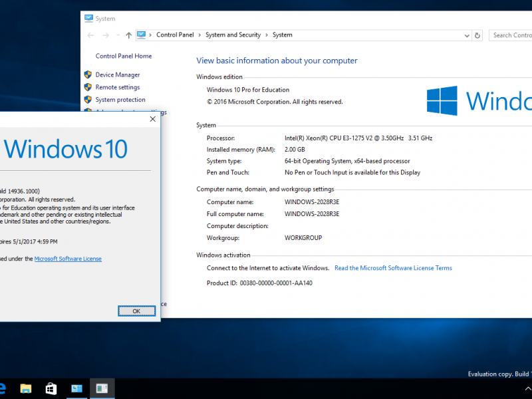Open System protection link
Screen dimensions: 532x399
pyautogui.click(x=120, y=99)
